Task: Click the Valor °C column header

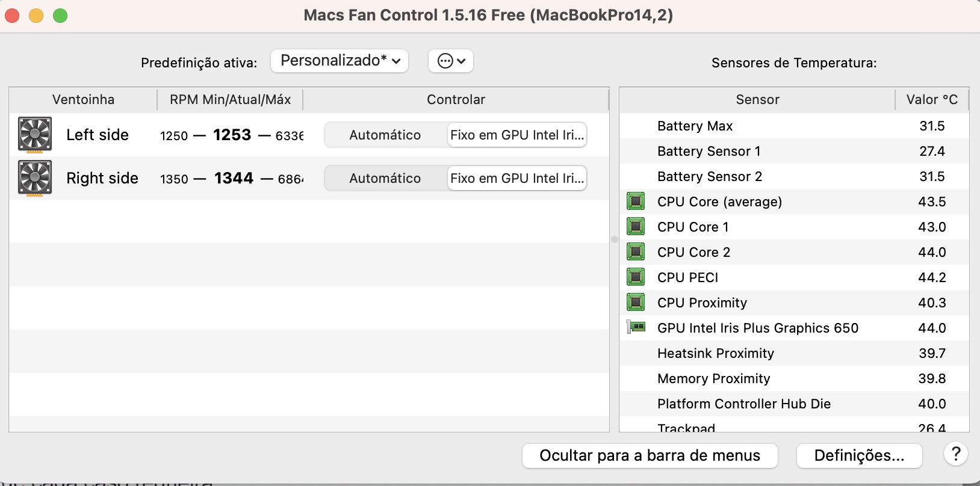Action: pyautogui.click(x=932, y=100)
